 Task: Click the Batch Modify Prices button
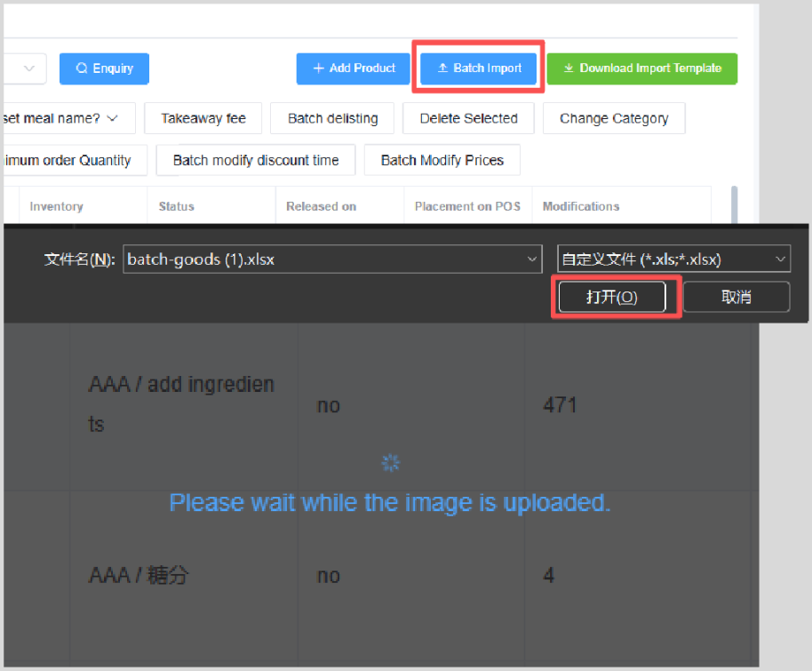442,161
